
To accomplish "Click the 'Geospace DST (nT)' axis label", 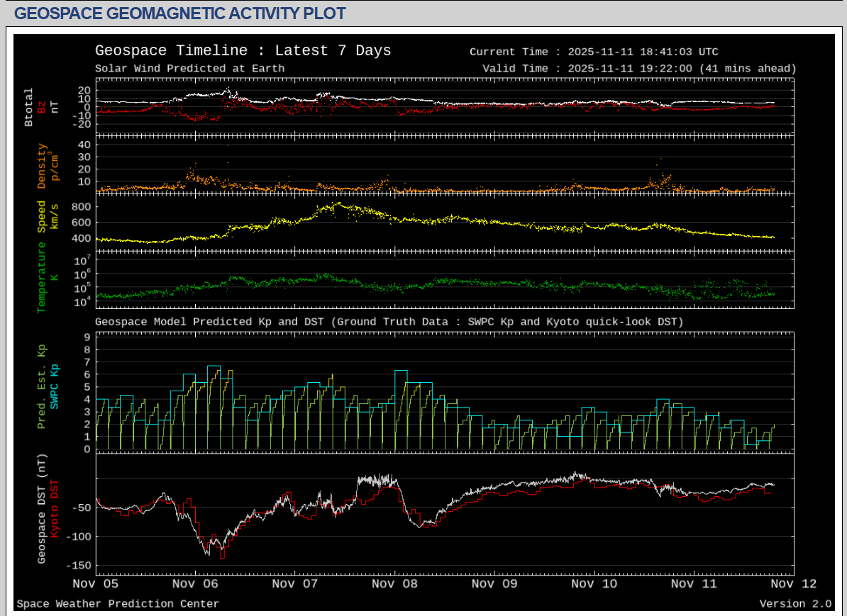I will [x=42, y=509].
